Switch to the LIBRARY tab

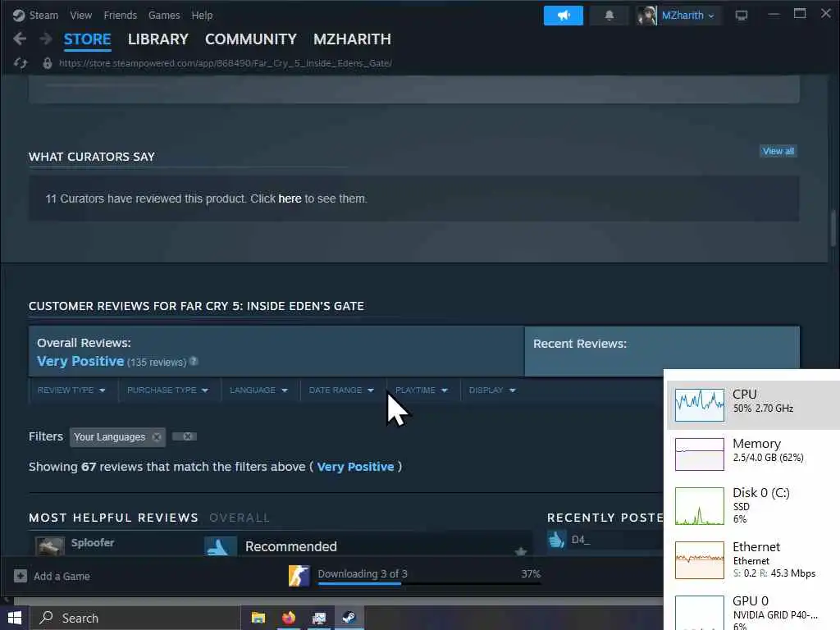[158, 39]
